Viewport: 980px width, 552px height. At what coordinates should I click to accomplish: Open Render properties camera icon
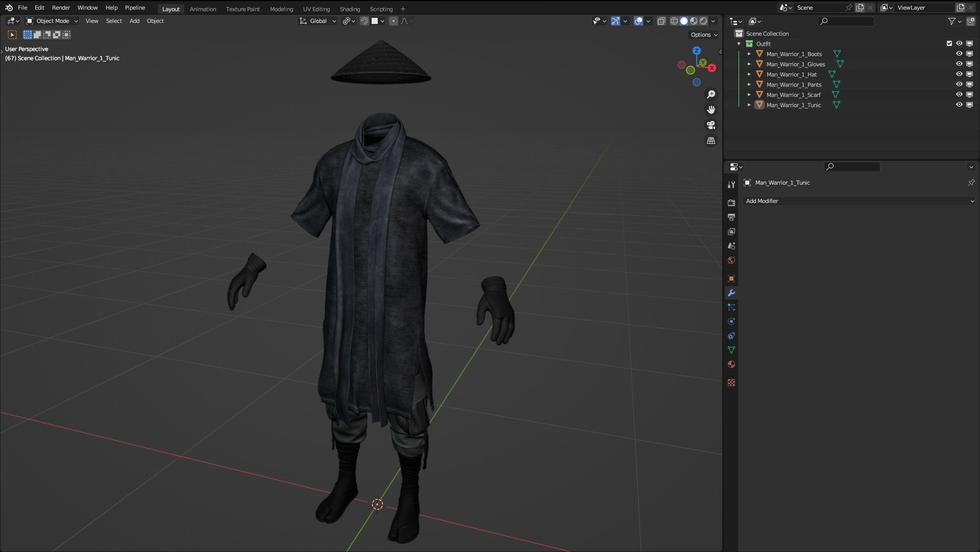tap(731, 203)
